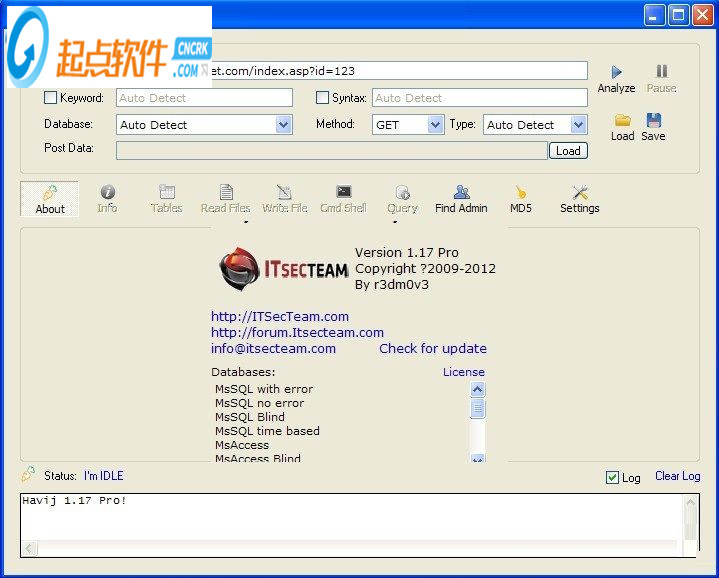This screenshot has width=719, height=578.
Task: Select 'MsSQL time based' list entry
Action: 267,431
